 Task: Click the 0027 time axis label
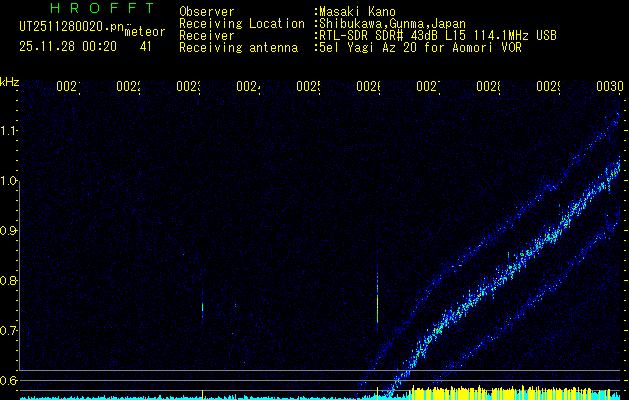click(428, 86)
